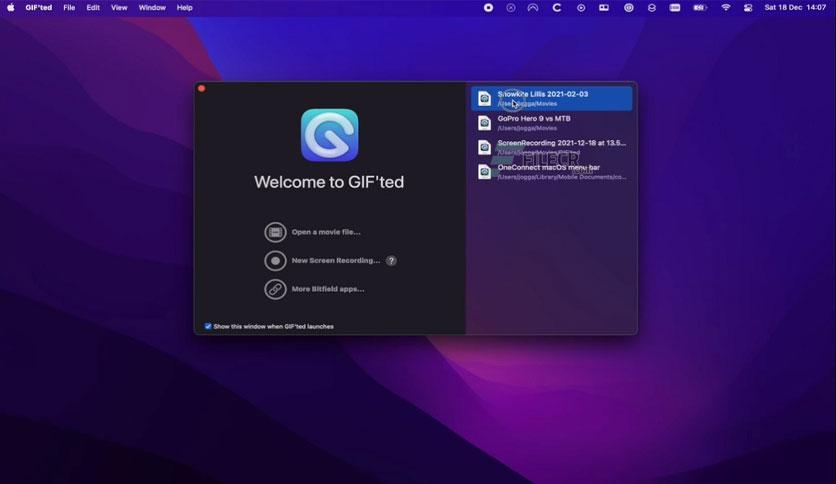
Task: Open the Edit menu
Action: tap(93, 7)
